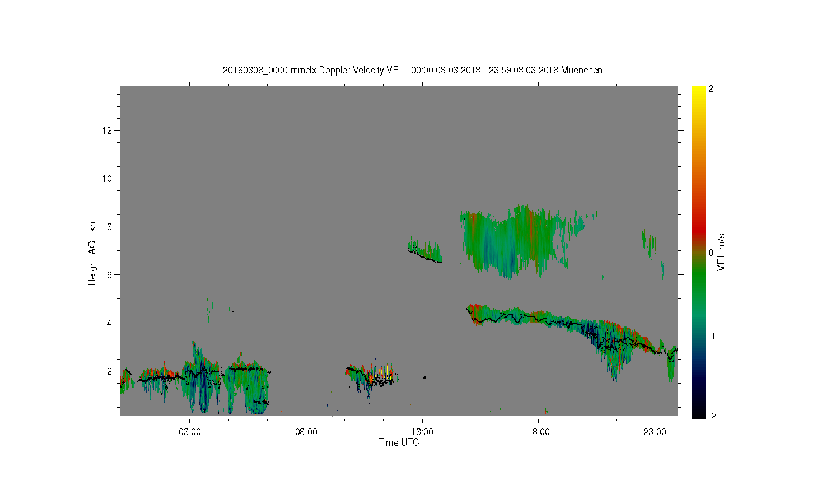Click the 08:00 time tick label

[306, 432]
